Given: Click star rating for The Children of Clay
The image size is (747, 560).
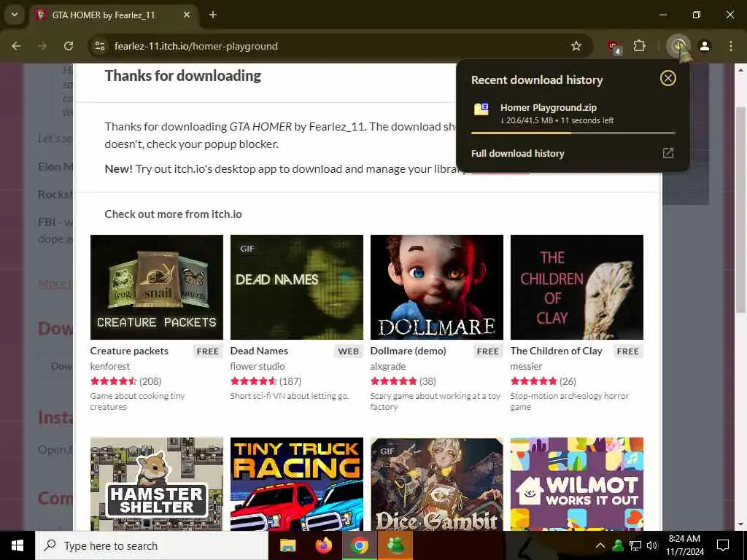Looking at the screenshot, I should tap(533, 381).
